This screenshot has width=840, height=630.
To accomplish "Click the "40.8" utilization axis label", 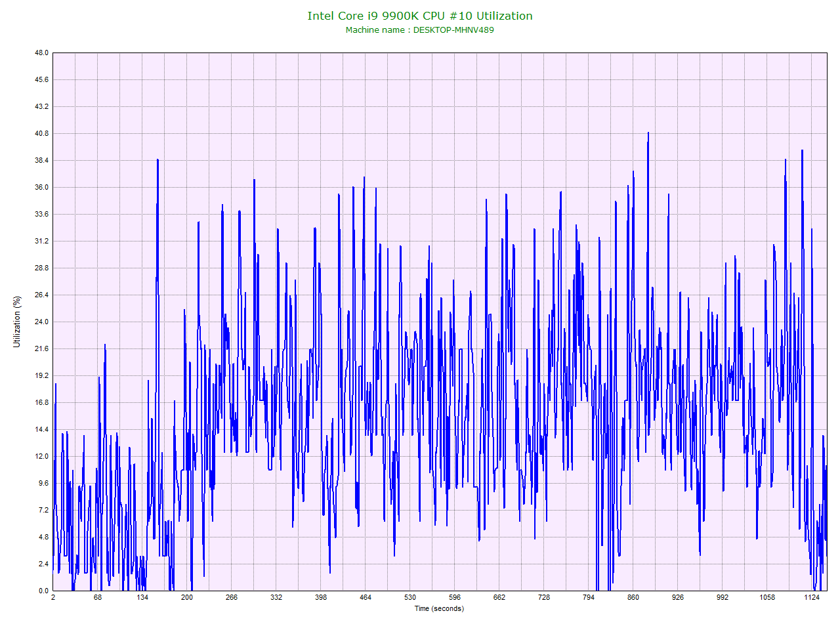I will pyautogui.click(x=42, y=133).
